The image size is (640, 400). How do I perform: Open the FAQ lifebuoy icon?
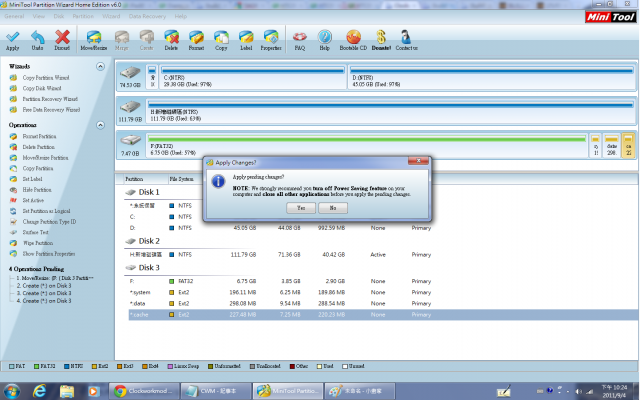tap(300, 40)
